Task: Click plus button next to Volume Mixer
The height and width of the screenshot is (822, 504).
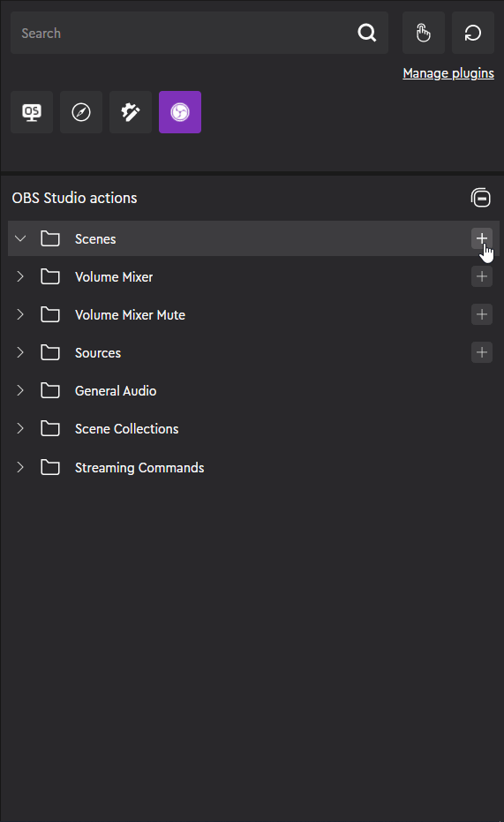Action: 481,276
